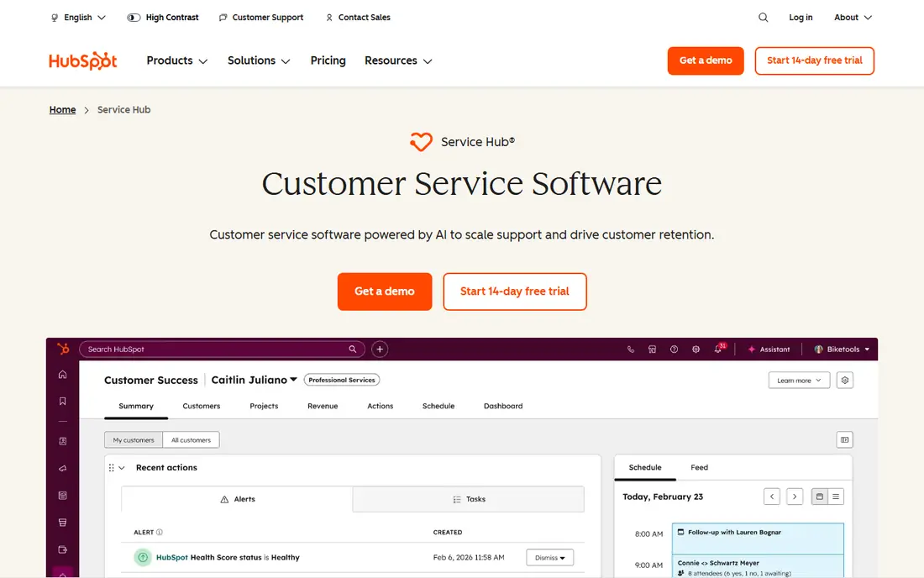Switch to the Actions tab
This screenshot has height=578, width=924.
380,406
